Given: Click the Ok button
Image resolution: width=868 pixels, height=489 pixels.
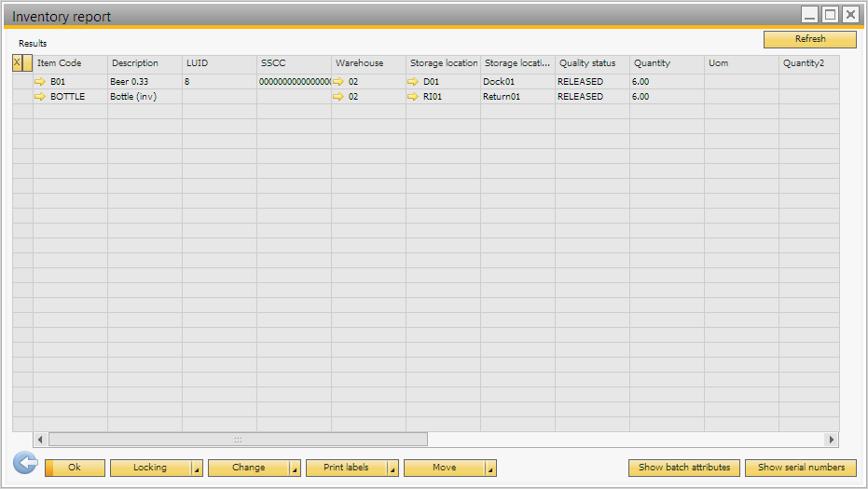Looking at the screenshot, I should click(75, 468).
